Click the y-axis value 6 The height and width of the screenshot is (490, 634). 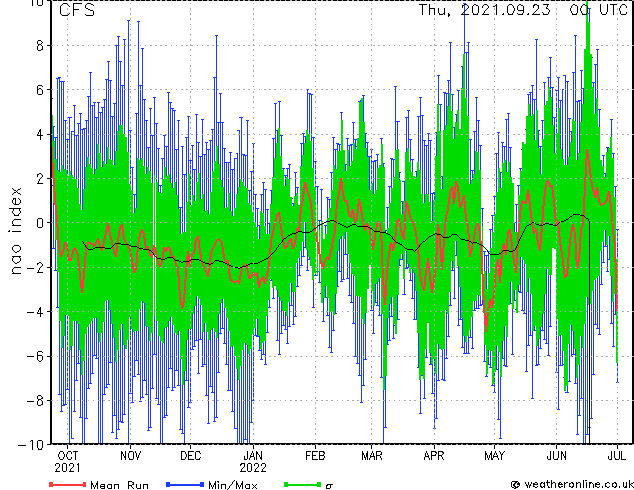[40, 90]
